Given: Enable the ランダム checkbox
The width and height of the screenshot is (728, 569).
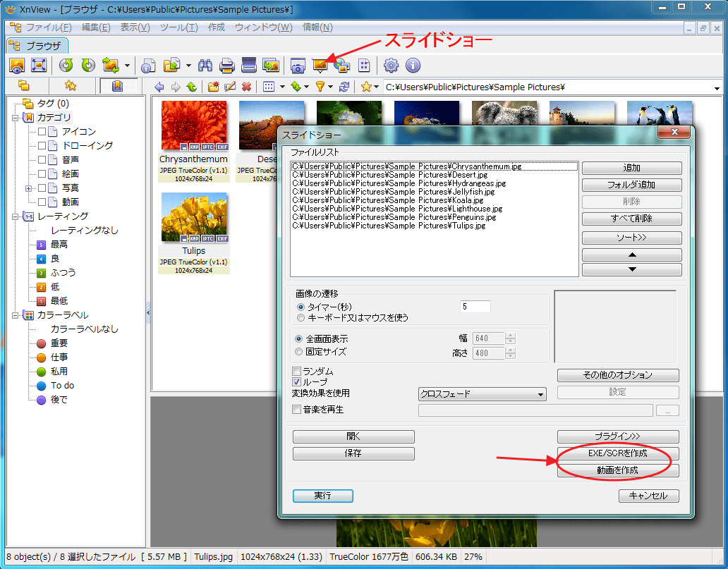Looking at the screenshot, I should (297, 371).
